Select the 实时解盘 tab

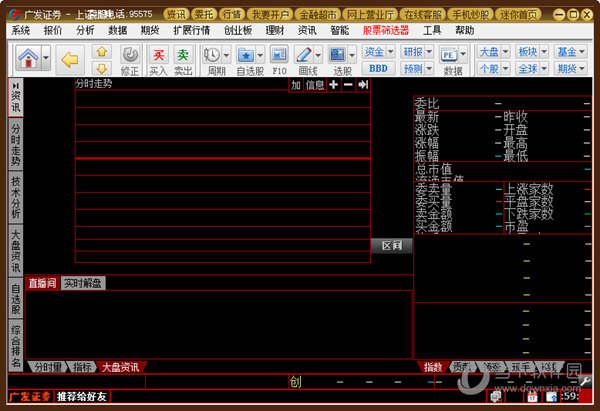click(x=83, y=283)
